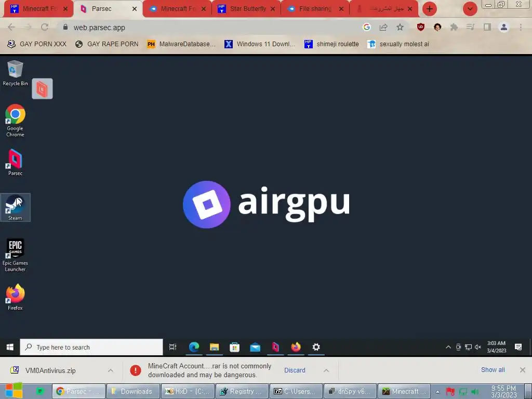Open the VM0Antivirus.zip downloaded file
The width and height of the screenshot is (532, 399).
[51, 370]
